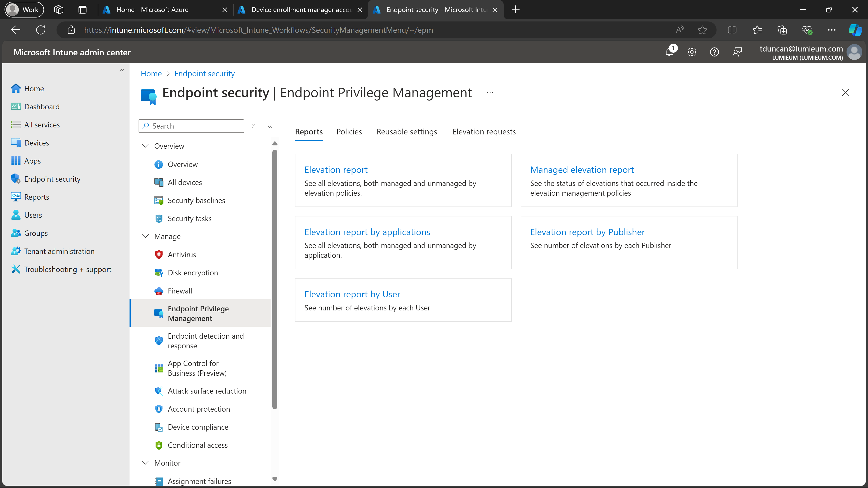Image resolution: width=868 pixels, height=488 pixels.
Task: Open browser split screen icon
Action: point(732,30)
